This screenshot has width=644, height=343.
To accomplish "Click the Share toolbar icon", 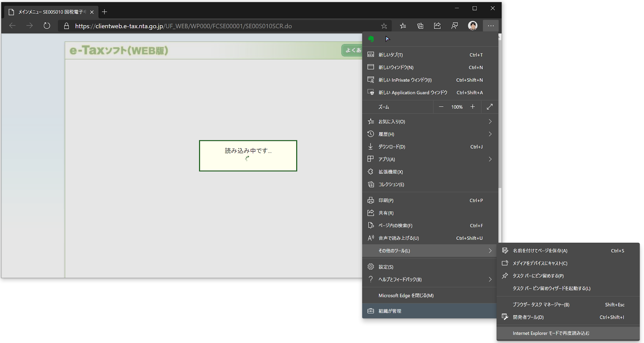I will tap(437, 26).
